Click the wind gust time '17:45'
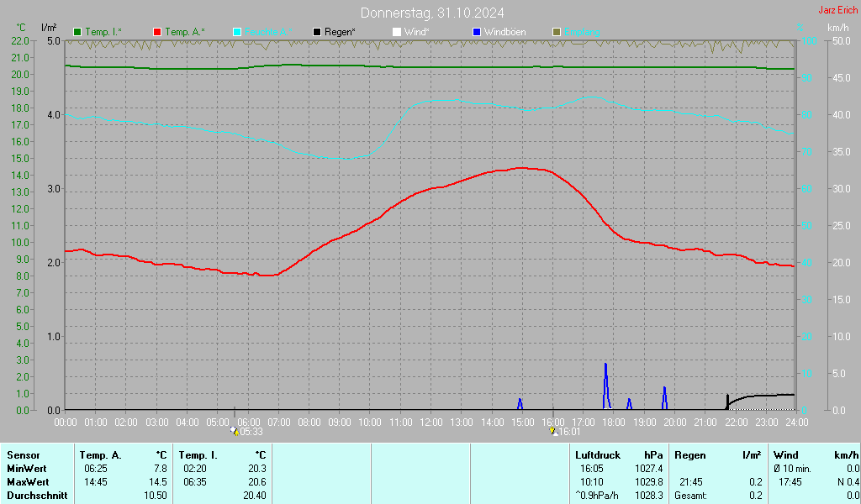Viewport: 861px width, 504px height. click(790, 482)
